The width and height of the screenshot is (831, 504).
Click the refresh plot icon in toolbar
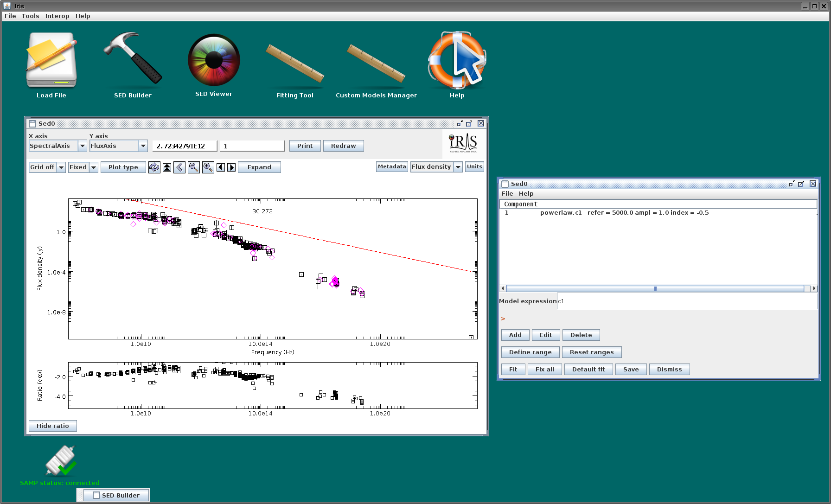154,167
